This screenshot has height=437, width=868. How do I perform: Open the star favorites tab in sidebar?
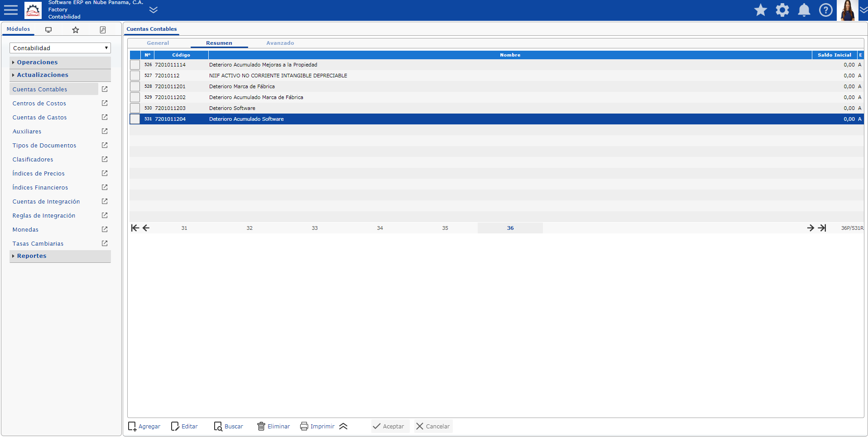tap(76, 30)
